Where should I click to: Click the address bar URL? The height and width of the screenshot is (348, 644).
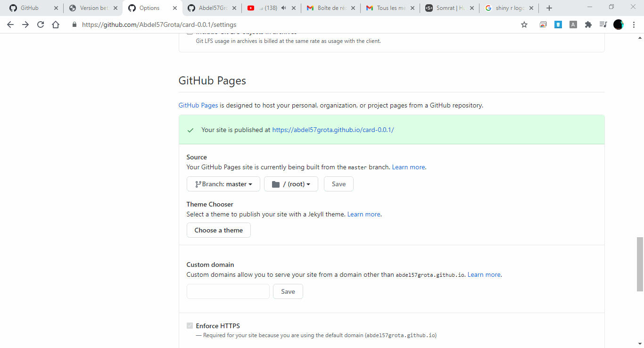click(159, 25)
